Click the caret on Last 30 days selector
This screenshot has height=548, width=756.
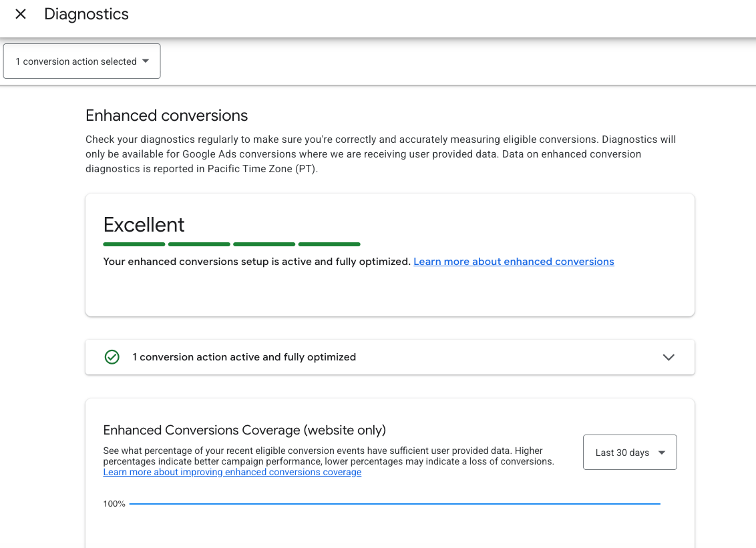[662, 452]
